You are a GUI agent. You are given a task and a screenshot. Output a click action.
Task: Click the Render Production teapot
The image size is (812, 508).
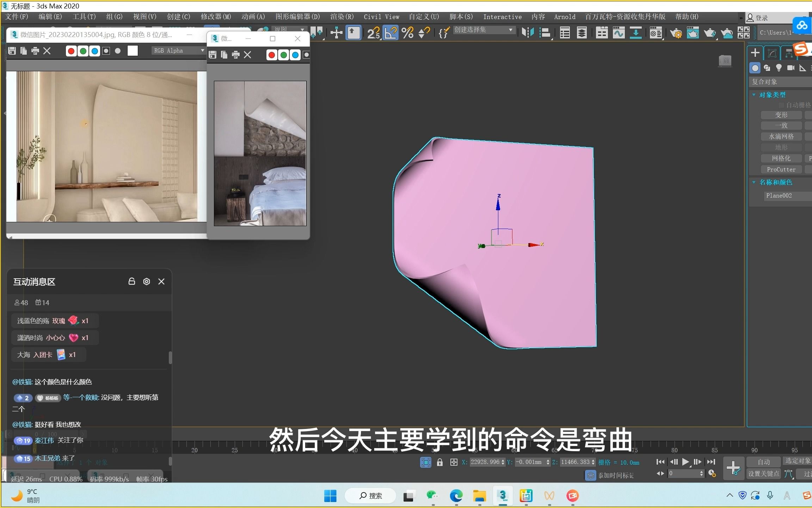point(709,33)
